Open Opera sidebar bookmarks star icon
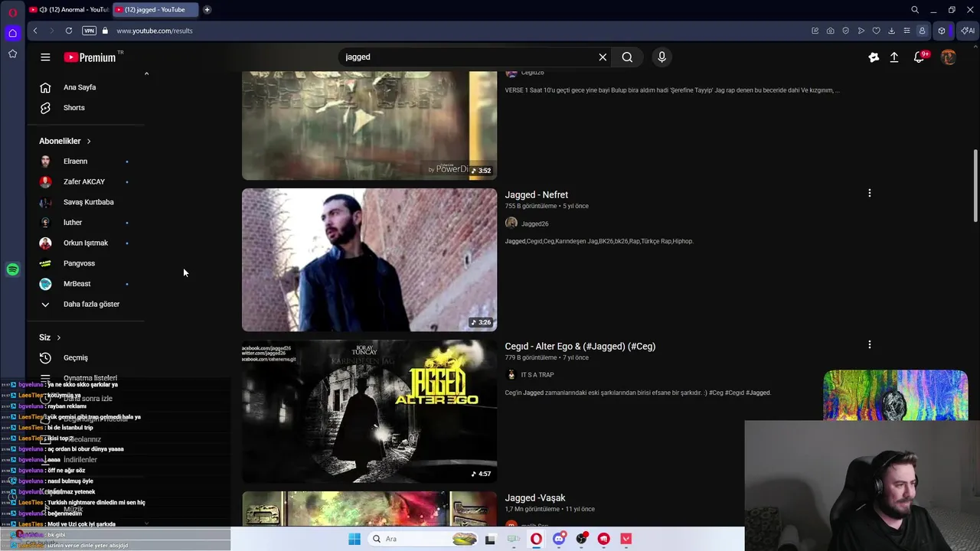This screenshot has height=551, width=980. point(12,54)
